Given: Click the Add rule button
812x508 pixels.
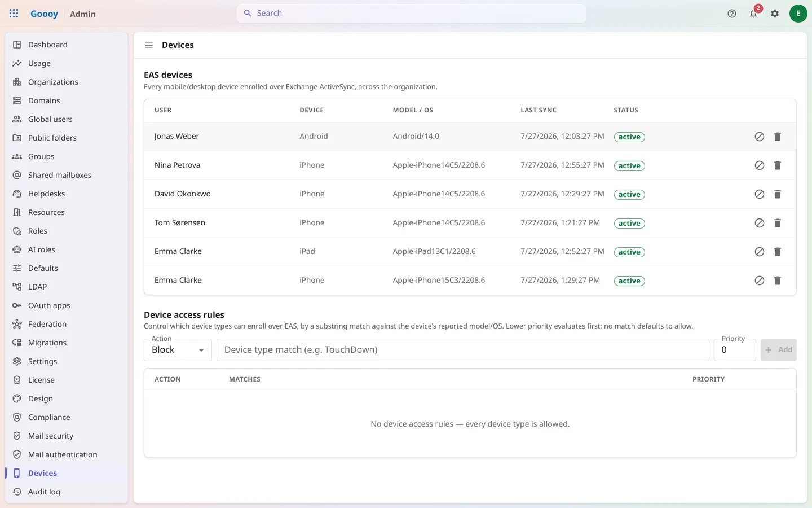Looking at the screenshot, I should tap(778, 350).
